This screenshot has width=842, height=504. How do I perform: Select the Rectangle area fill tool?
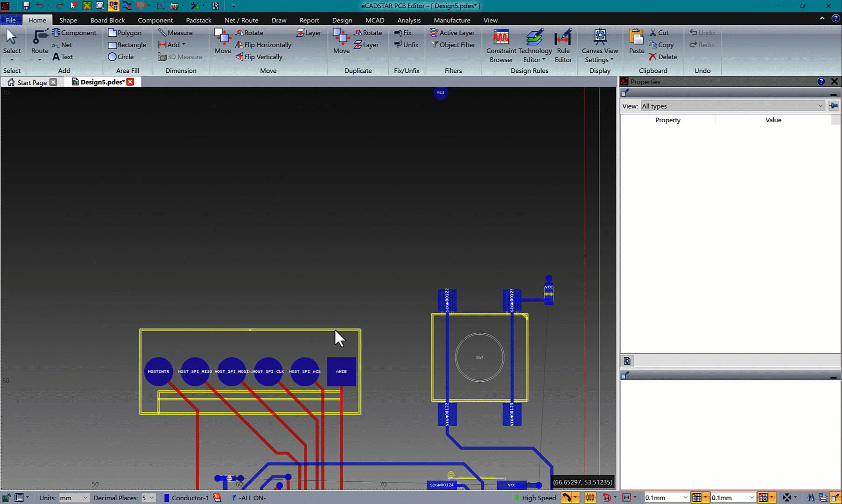coord(127,45)
